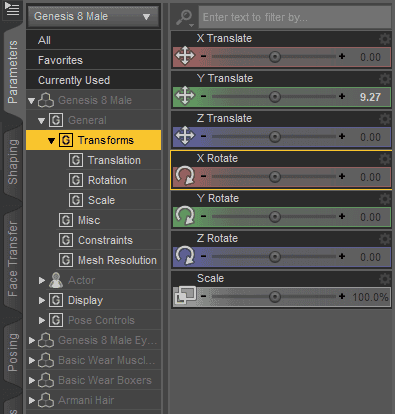The height and width of the screenshot is (414, 395).
Task: Open the Genesis 8 Male selection dropdown
Action: (93, 16)
